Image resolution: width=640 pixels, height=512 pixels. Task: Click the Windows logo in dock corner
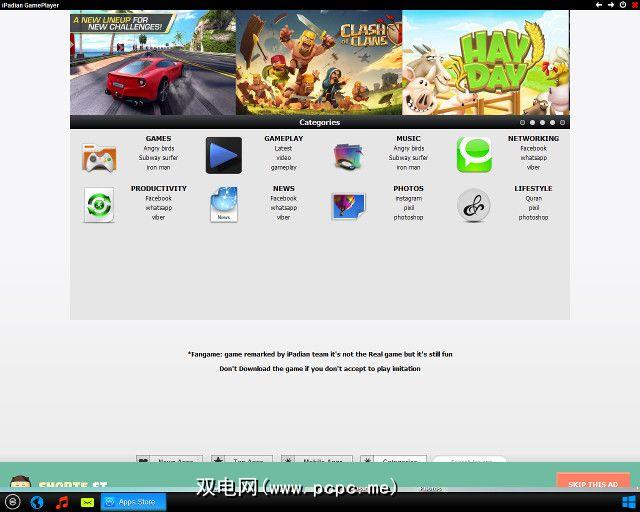pos(629,502)
